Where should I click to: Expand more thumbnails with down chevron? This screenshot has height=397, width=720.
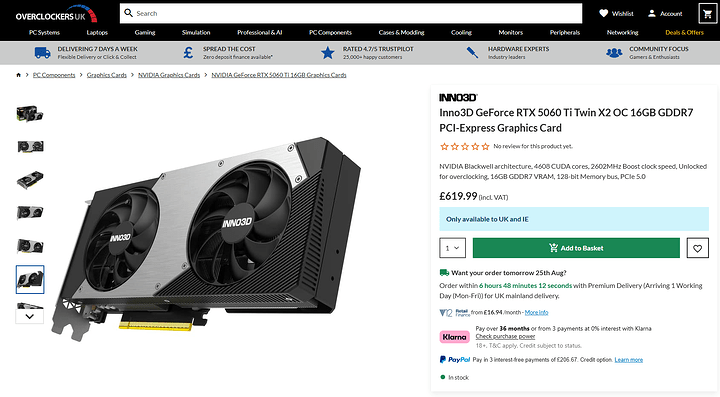coord(30,316)
